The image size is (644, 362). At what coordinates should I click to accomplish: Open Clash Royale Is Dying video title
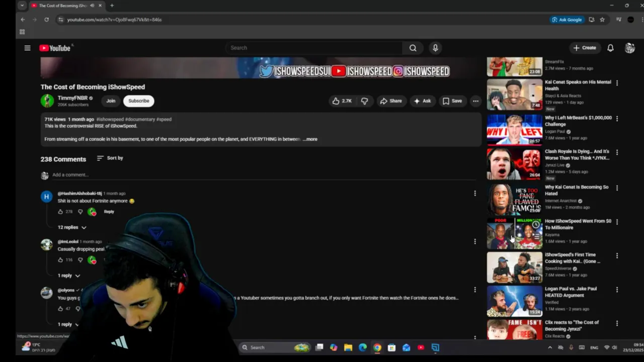coord(577,154)
